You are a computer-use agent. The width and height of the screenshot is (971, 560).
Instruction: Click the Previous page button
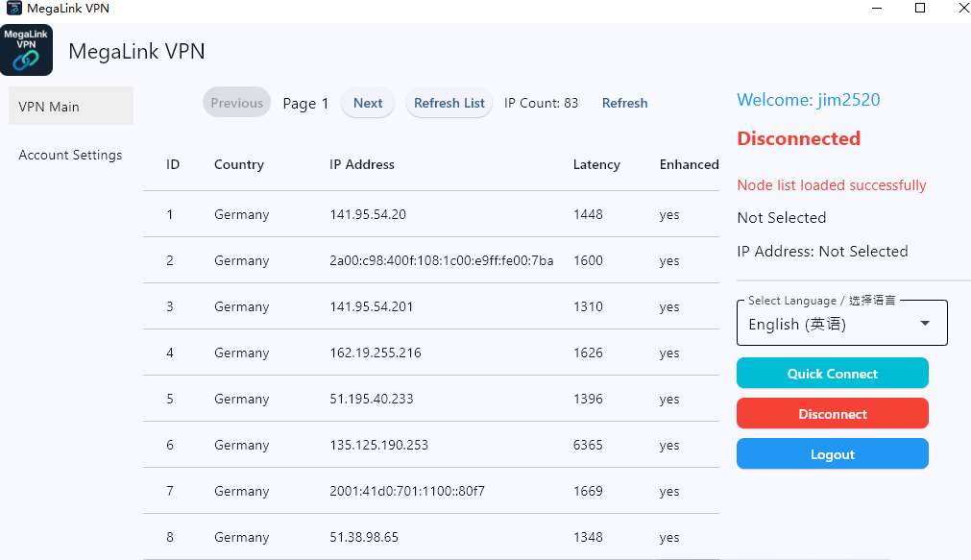[x=236, y=102]
